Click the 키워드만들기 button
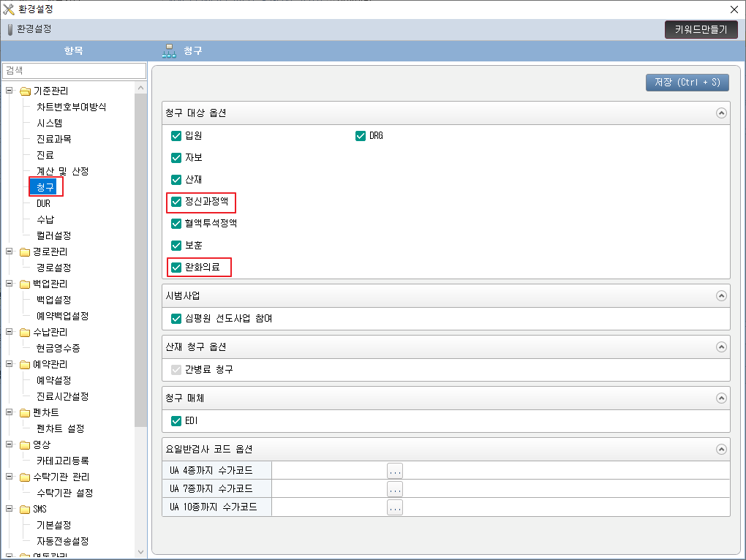Viewport: 746px width, 560px height. click(701, 30)
